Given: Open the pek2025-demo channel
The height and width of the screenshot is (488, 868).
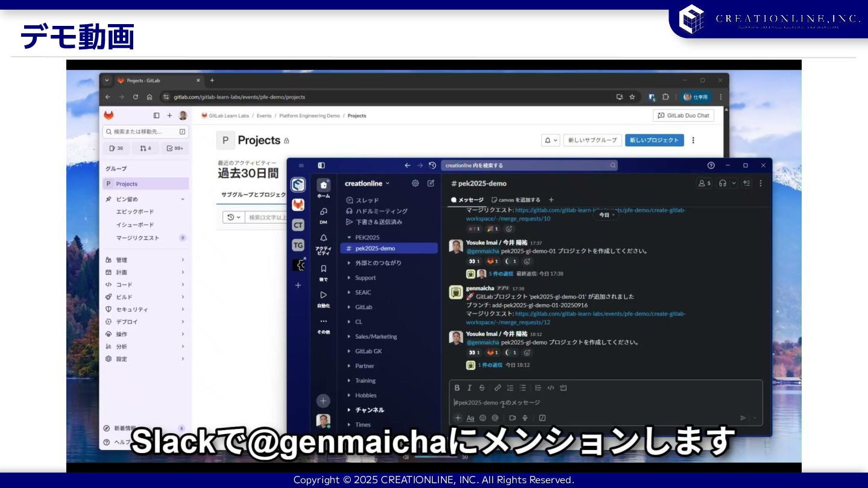Looking at the screenshot, I should click(x=389, y=248).
